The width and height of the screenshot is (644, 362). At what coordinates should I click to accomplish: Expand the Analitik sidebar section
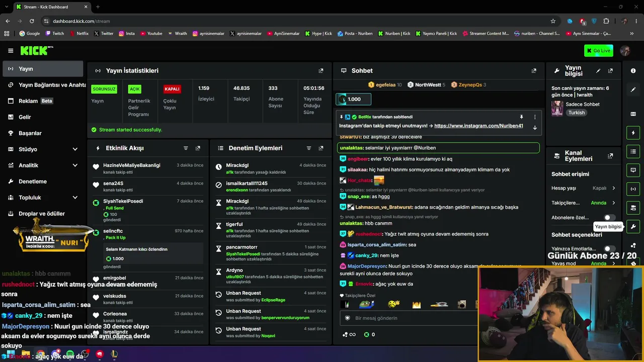75,165
